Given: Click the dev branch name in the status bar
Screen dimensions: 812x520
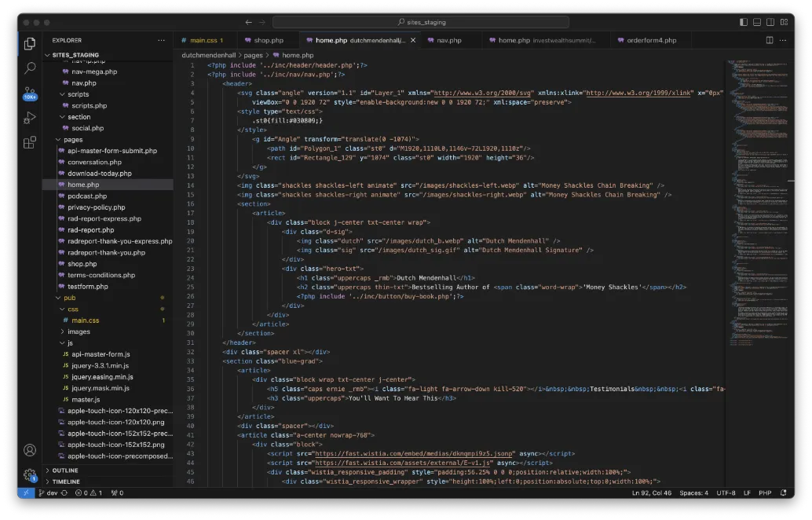Looking at the screenshot, I should click(x=53, y=493).
